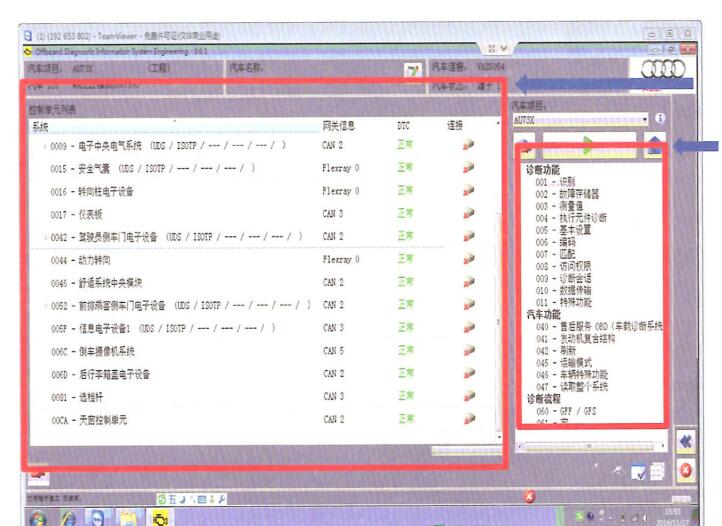Expand the TeamViewer toolbar handle at top
The width and height of the screenshot is (722, 526).
(498, 48)
